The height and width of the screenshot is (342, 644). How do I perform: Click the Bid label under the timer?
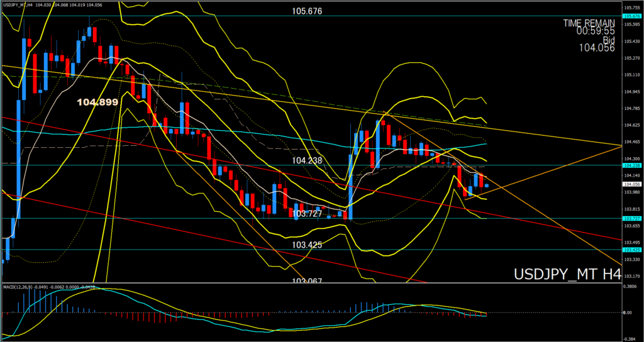point(609,40)
